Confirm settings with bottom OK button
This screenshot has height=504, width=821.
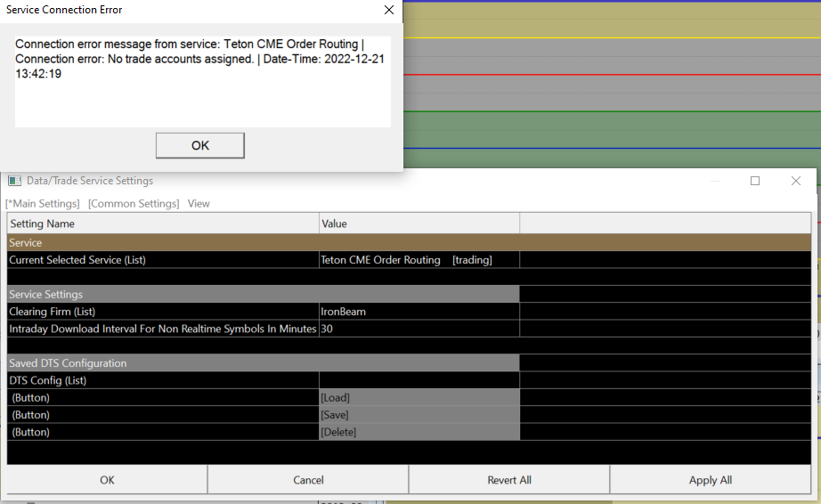pos(107,480)
